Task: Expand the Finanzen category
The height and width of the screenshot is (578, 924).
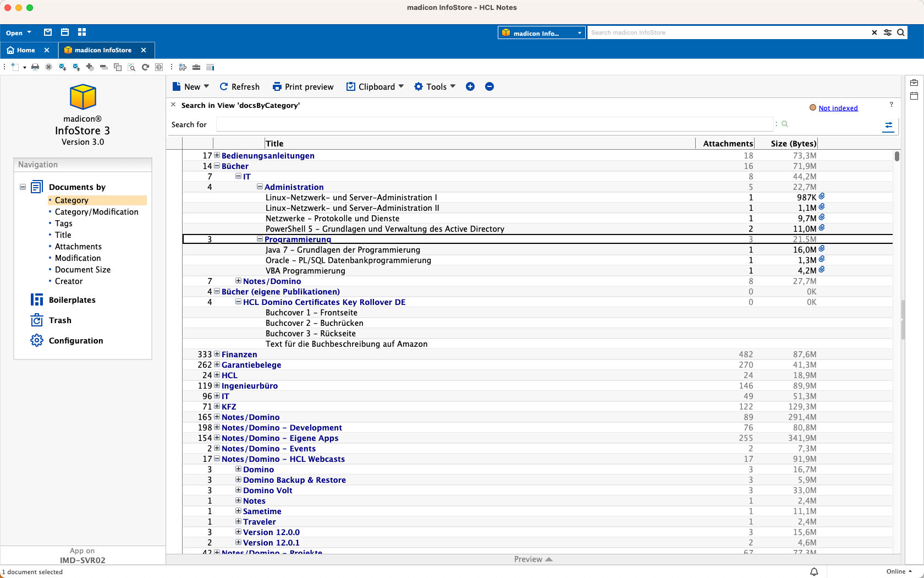Action: pos(217,354)
